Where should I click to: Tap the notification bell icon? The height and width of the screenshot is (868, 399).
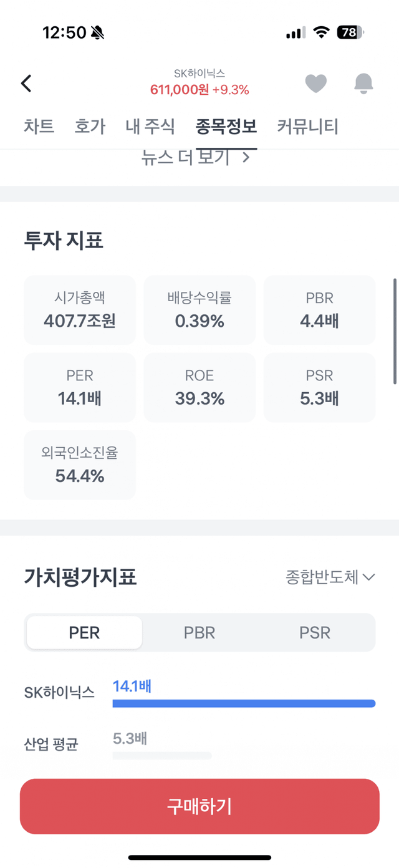click(x=363, y=83)
